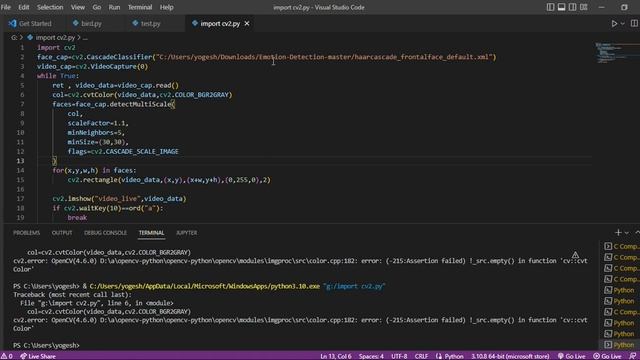Open the Output panel tab
640x360 pixels.
(x=62, y=233)
